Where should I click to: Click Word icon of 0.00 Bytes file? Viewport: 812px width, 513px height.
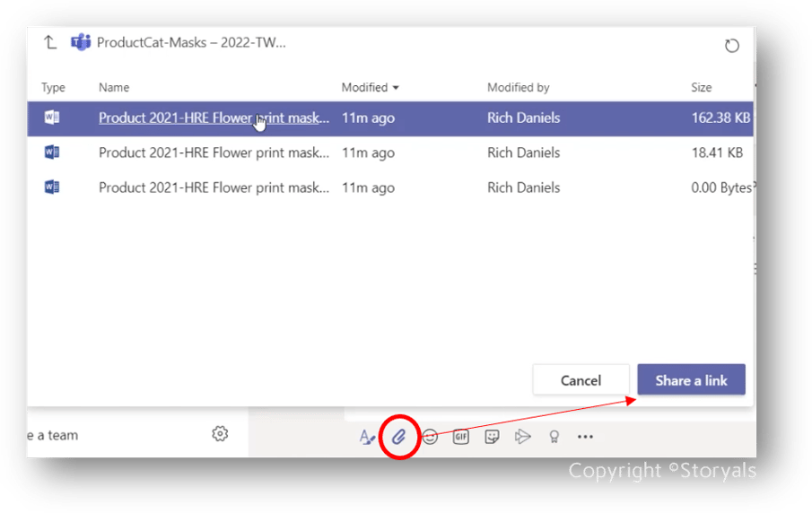coord(52,187)
